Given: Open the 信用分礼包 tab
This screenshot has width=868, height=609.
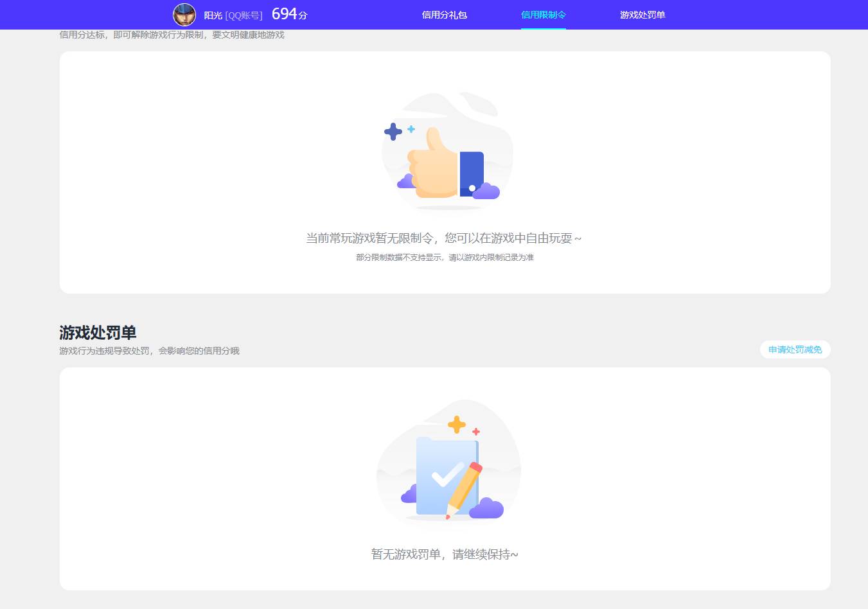Looking at the screenshot, I should tap(445, 14).
